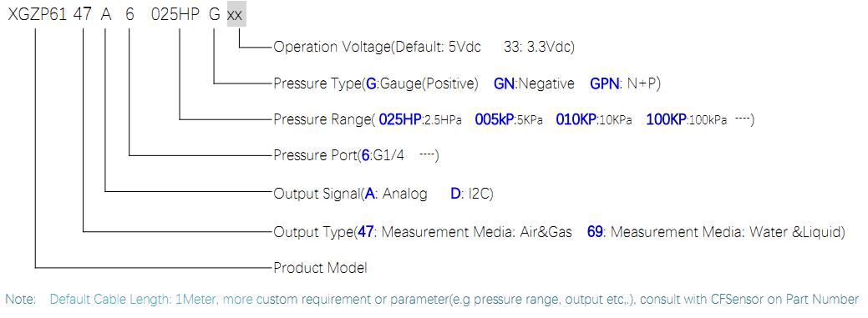Select the highlighted xx voltage code

[236, 14]
